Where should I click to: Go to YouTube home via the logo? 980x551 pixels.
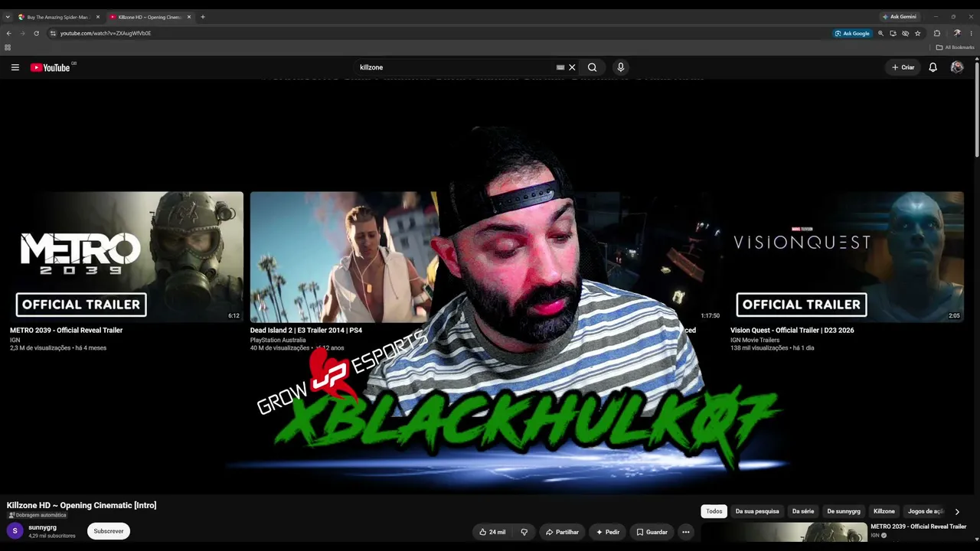tap(51, 67)
